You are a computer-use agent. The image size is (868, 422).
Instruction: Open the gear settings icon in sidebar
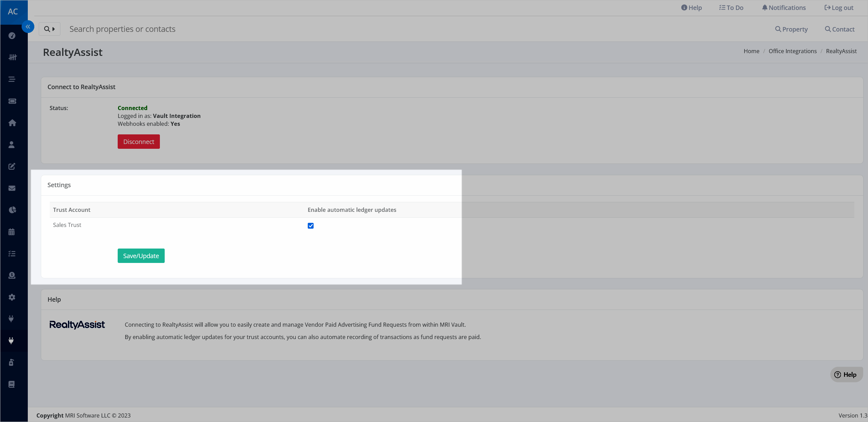pyautogui.click(x=12, y=297)
